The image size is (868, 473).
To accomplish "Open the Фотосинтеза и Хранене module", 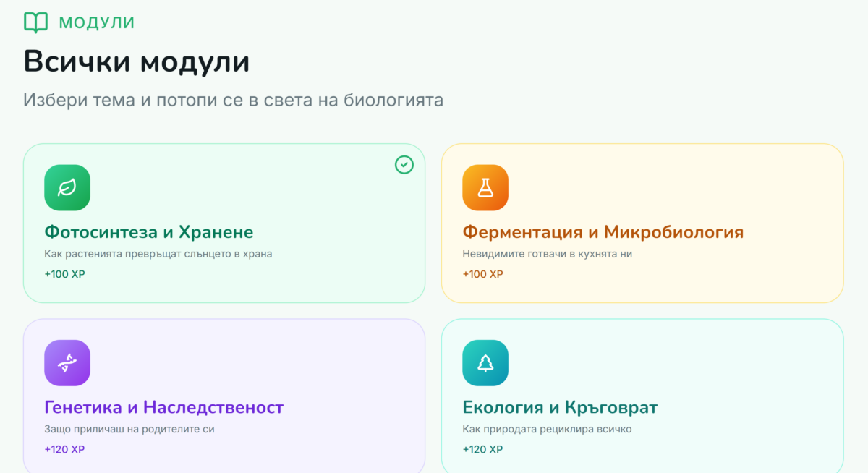I will pyautogui.click(x=149, y=232).
